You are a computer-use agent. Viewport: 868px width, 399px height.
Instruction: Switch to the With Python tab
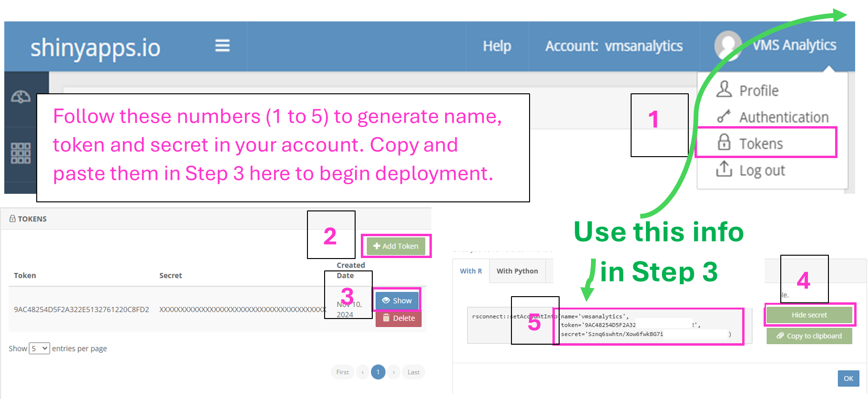(x=517, y=271)
